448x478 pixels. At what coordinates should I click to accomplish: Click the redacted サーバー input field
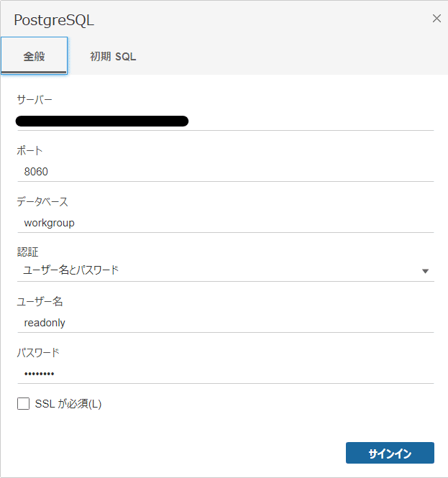224,121
